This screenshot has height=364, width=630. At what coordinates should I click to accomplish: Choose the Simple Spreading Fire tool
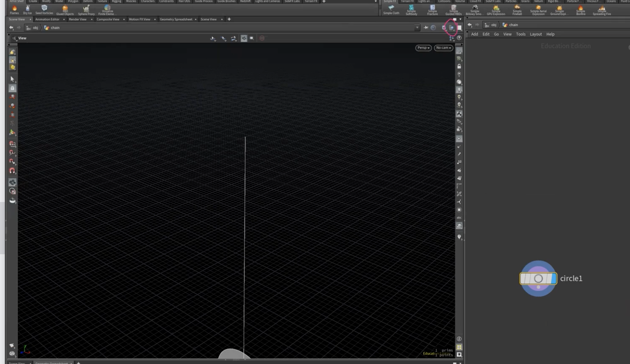click(x=602, y=10)
